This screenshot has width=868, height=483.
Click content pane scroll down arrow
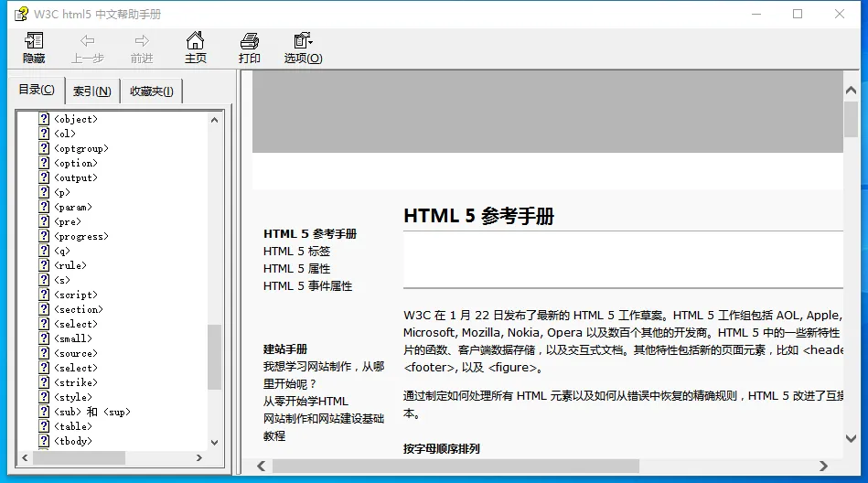tap(851, 438)
